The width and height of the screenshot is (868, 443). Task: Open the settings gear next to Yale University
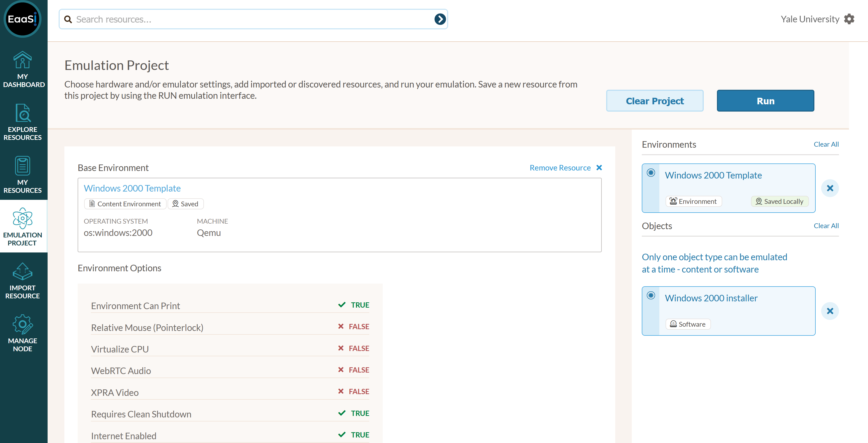[849, 19]
